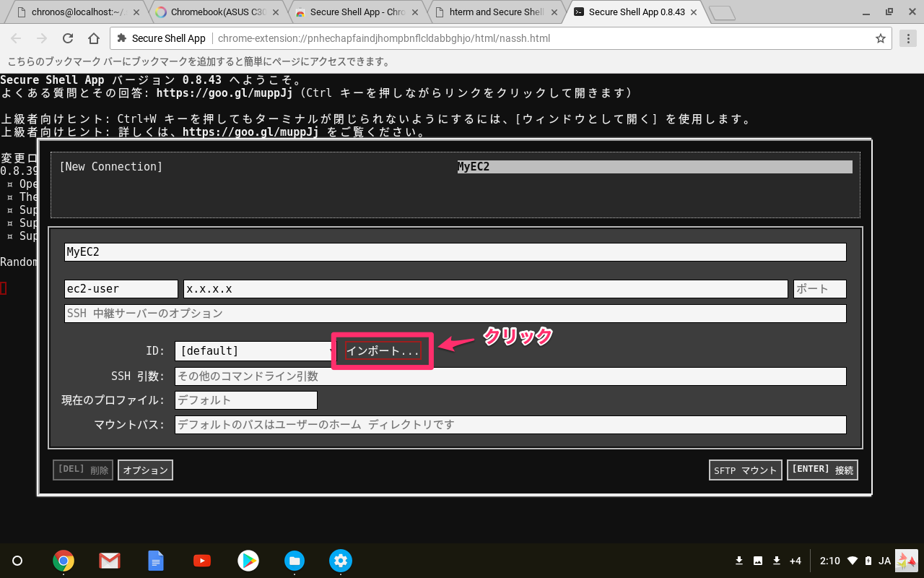The width and height of the screenshot is (924, 578).
Task: Click the オプション options button
Action: click(x=145, y=470)
